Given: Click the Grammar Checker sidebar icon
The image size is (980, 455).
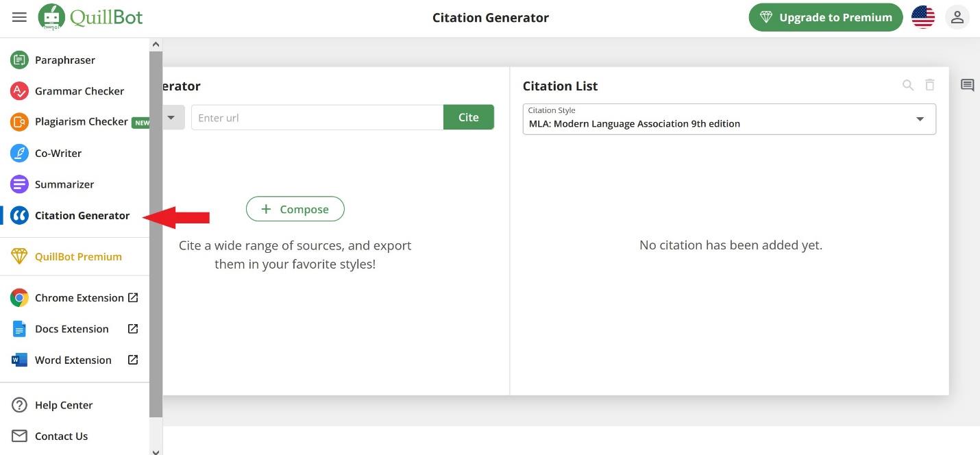Looking at the screenshot, I should [x=19, y=90].
